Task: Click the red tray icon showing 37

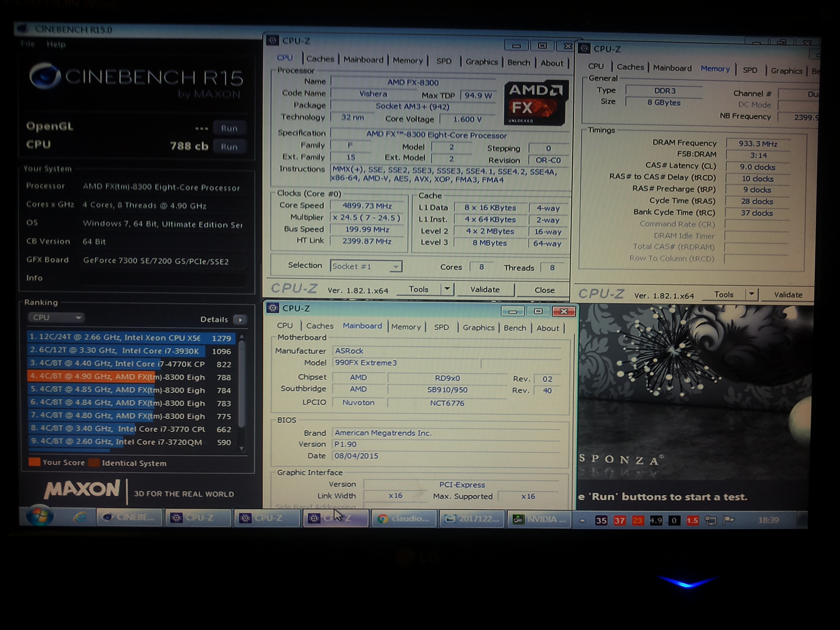Action: 619,520
